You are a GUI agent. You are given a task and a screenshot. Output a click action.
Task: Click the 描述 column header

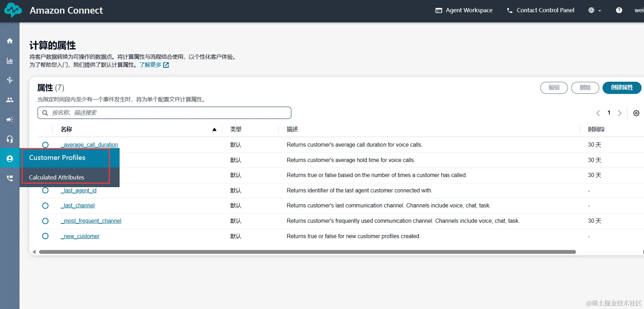click(292, 130)
